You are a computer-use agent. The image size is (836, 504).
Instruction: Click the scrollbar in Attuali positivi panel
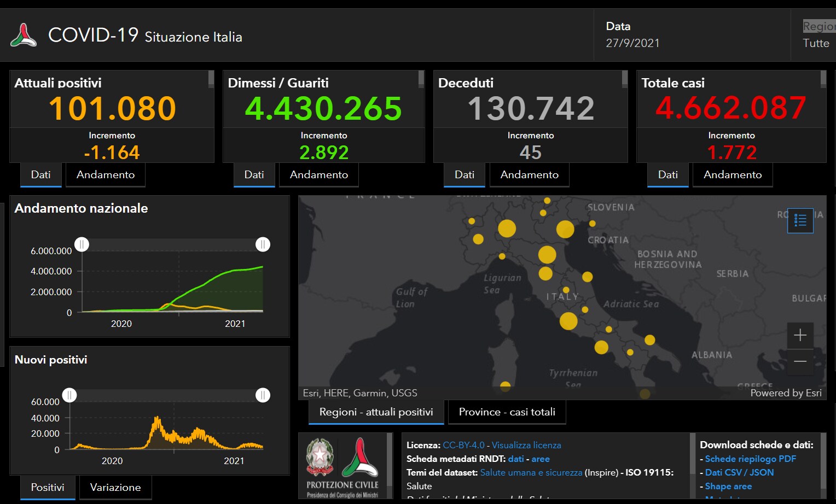[x=211, y=80]
